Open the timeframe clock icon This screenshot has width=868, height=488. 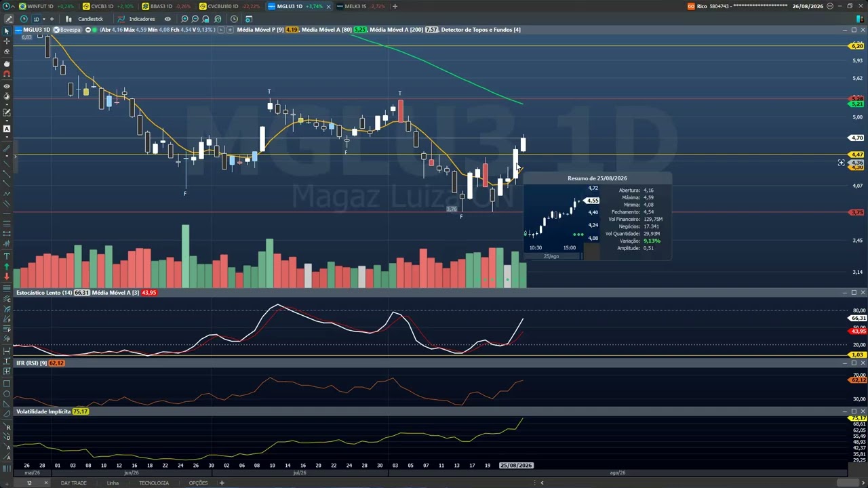click(24, 19)
